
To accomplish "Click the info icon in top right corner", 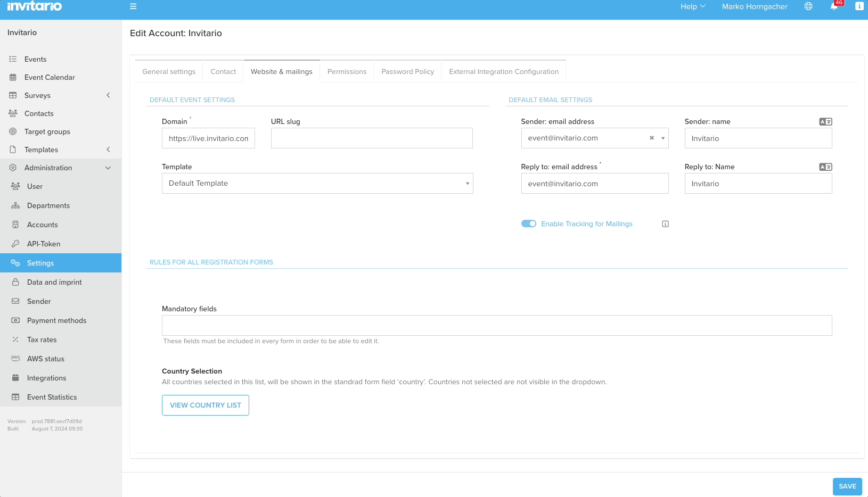I will (x=859, y=6).
